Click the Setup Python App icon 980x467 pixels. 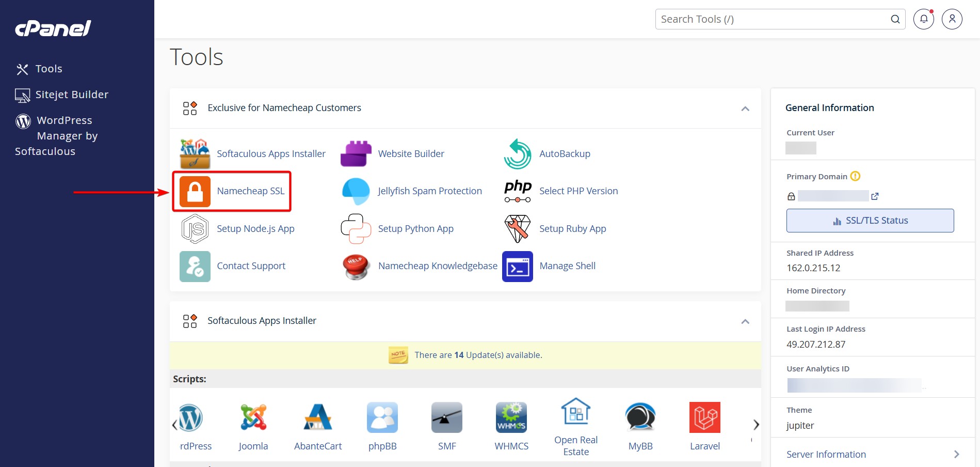pos(356,229)
